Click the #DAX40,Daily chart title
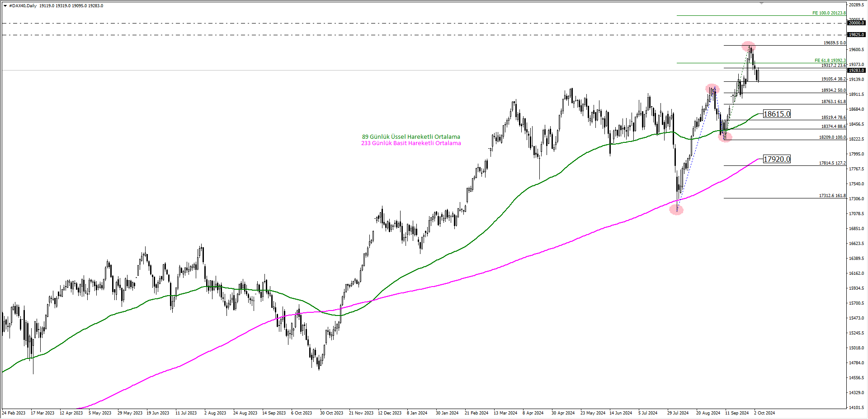This screenshot has width=868, height=419. pos(23,6)
